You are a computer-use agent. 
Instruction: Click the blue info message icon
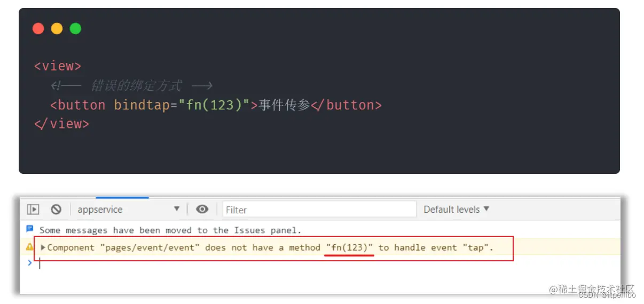click(x=29, y=229)
